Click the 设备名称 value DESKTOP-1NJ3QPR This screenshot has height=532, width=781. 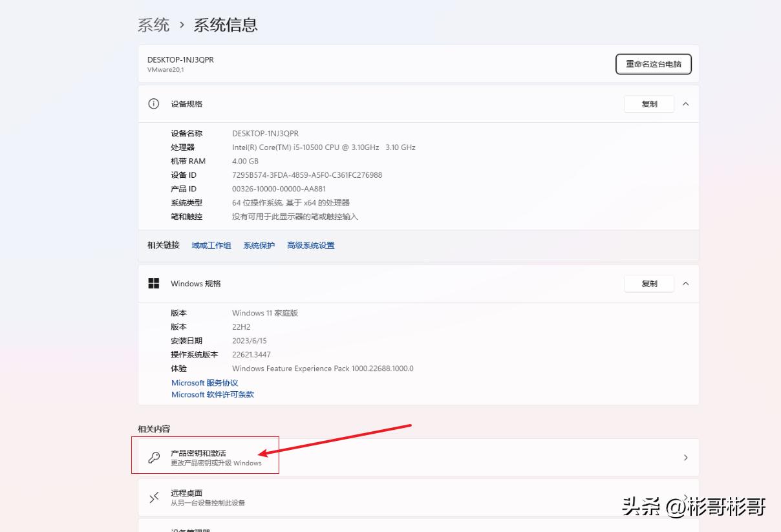[265, 133]
